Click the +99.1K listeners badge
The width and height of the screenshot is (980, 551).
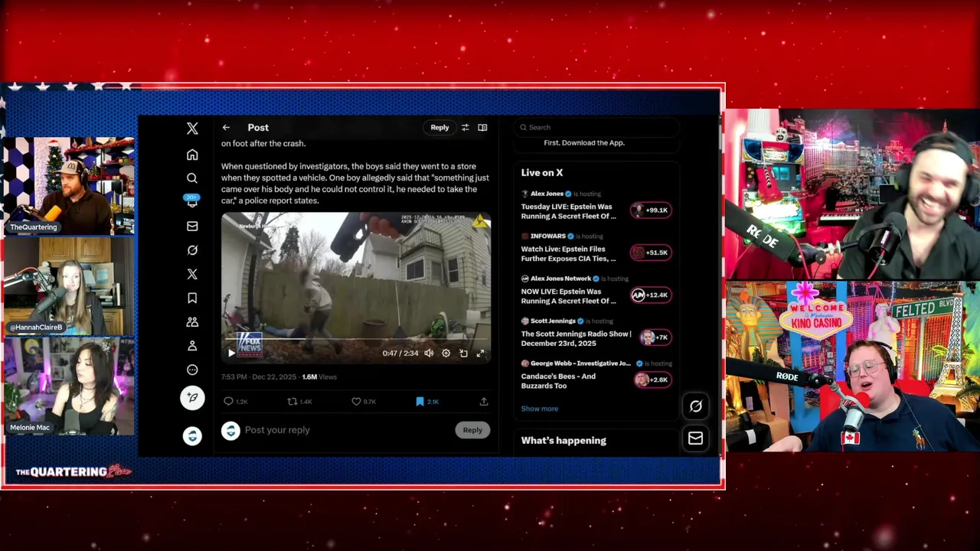pyautogui.click(x=651, y=210)
